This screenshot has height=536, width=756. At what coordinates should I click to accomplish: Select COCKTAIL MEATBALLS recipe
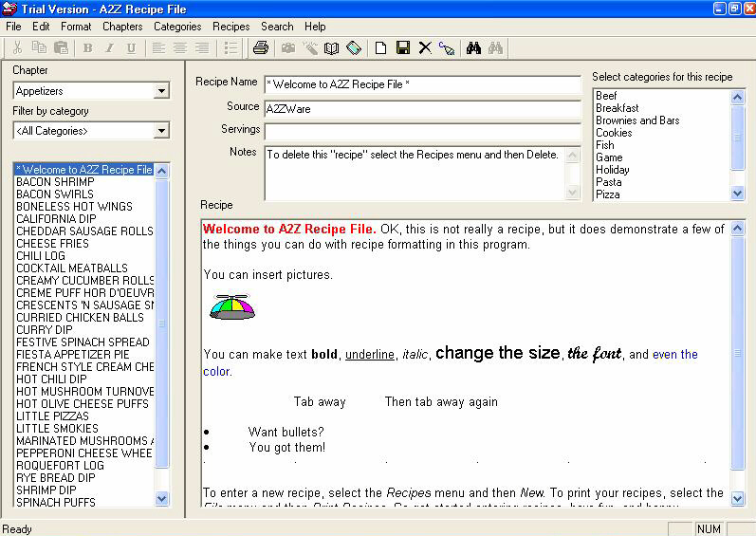tap(72, 268)
